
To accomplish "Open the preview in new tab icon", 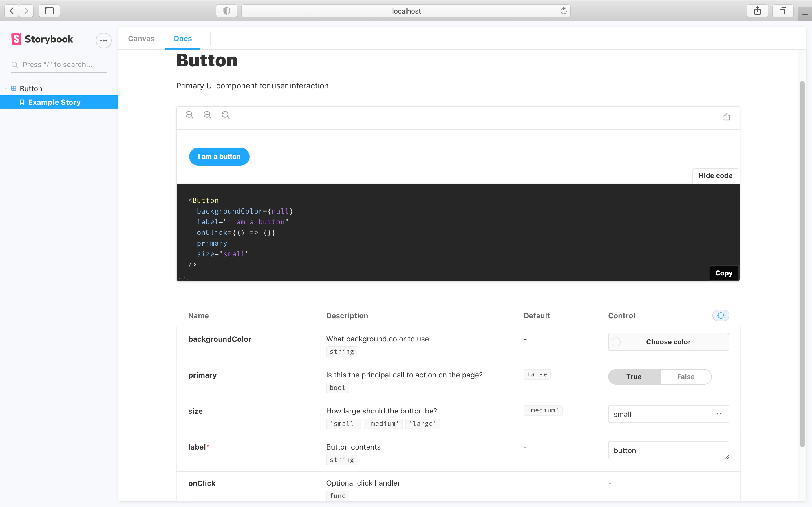I will pos(727,117).
